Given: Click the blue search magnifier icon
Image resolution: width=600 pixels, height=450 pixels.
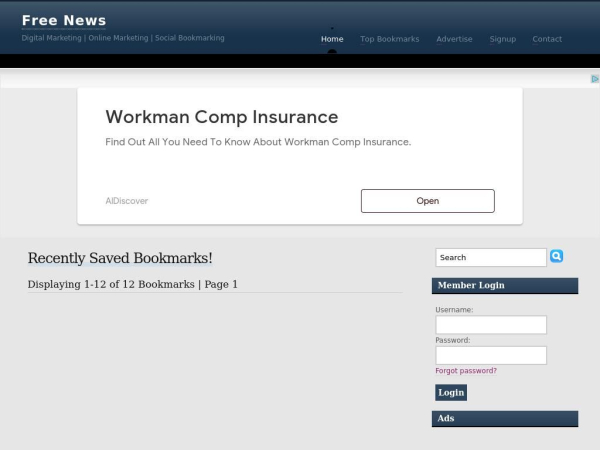Looking at the screenshot, I should [557, 257].
